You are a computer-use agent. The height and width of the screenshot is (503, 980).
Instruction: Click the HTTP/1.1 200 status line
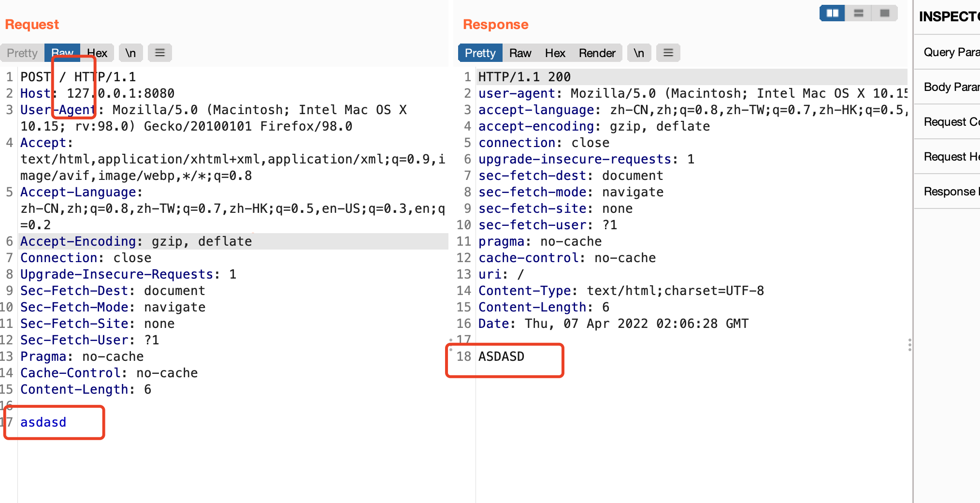[524, 77]
